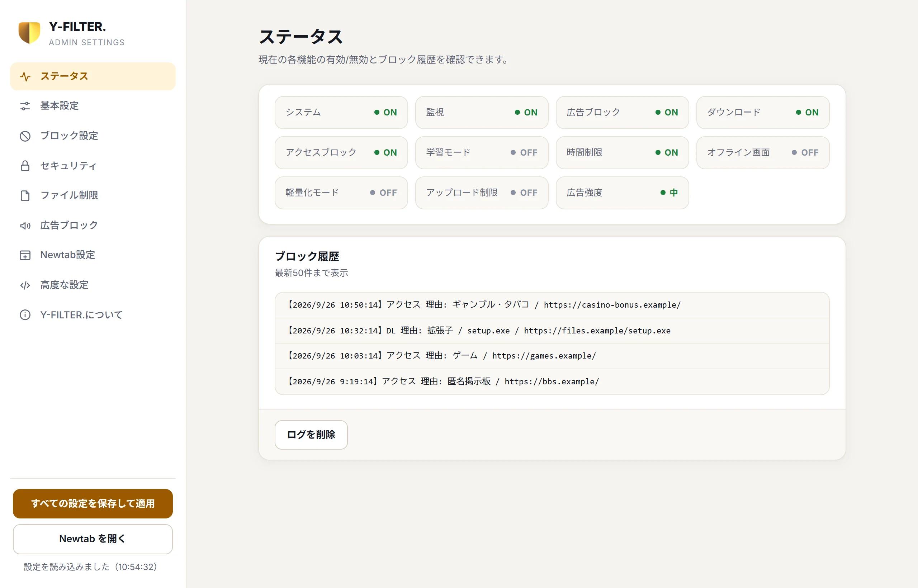Go to ブロック設定 page
The image size is (918, 588).
point(93,136)
